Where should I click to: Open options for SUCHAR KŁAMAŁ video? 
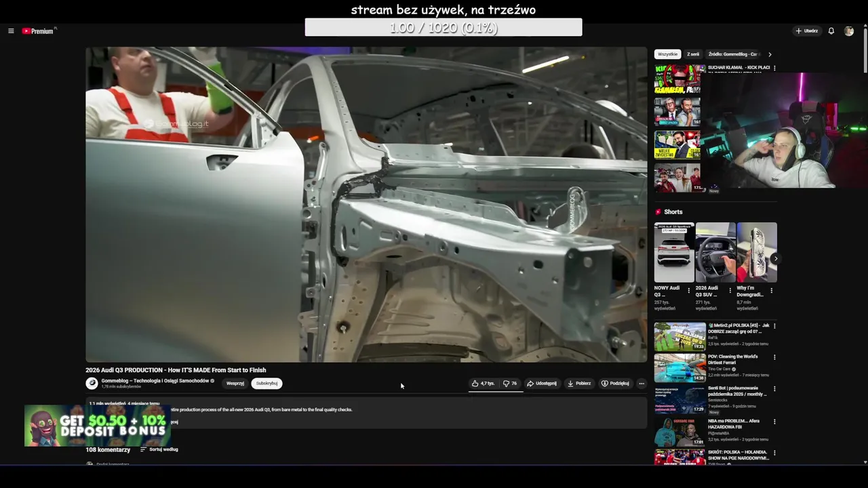774,68
